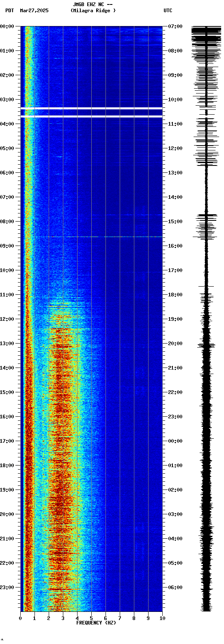Click PDT time label 00:00
224x644 pixels.
[7, 26]
